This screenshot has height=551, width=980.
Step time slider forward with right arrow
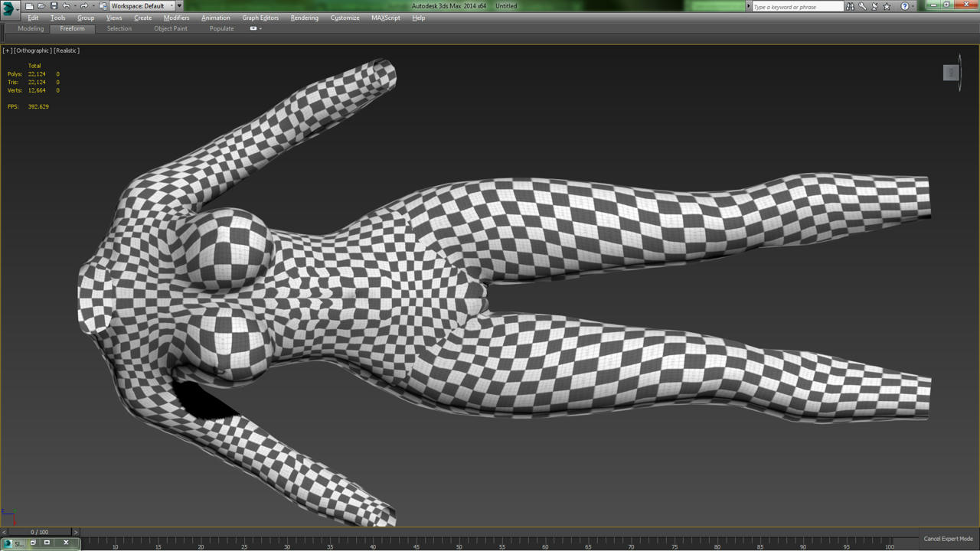[x=76, y=532]
